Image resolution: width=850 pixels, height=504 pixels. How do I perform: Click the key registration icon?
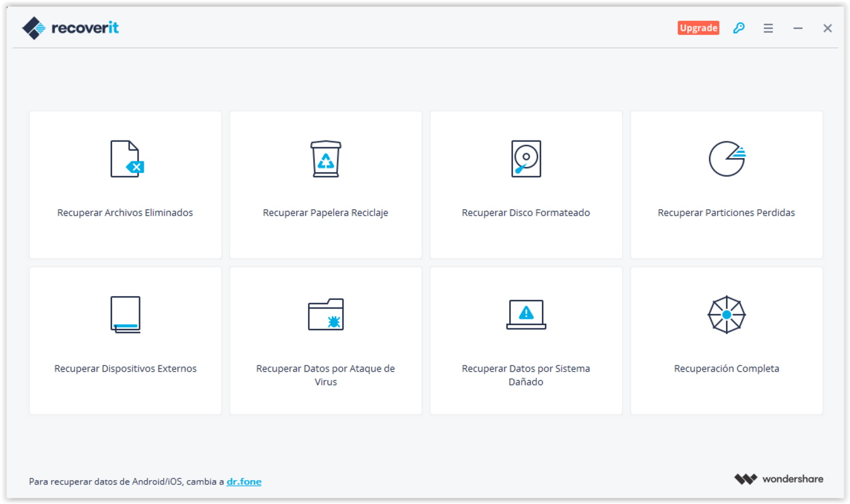pos(739,28)
